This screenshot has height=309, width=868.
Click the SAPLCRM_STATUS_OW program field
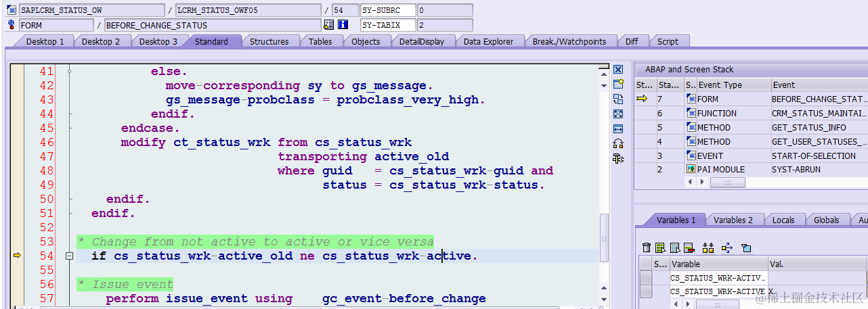click(x=91, y=10)
